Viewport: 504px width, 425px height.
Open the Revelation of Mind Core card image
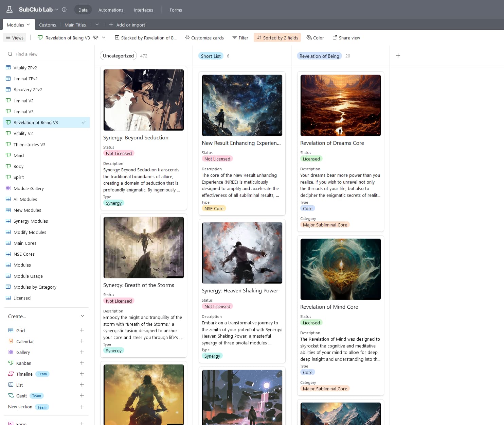click(341, 269)
